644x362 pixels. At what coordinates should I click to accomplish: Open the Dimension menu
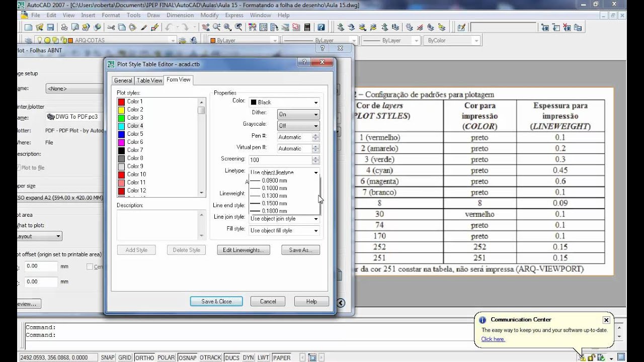pos(180,15)
